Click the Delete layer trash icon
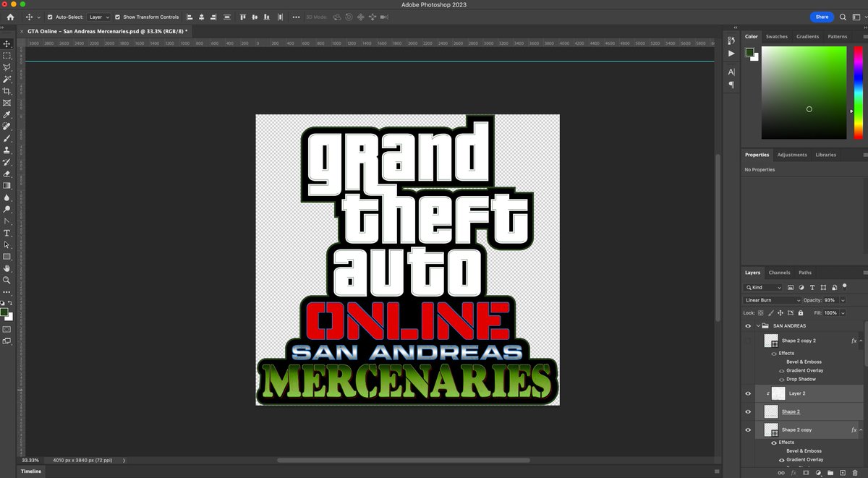 856,472
